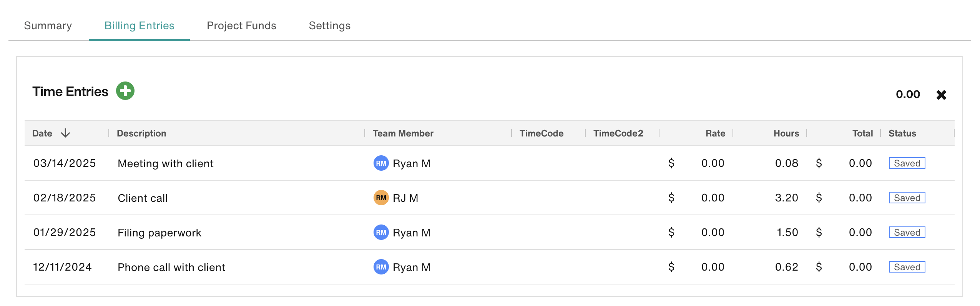Click the orange RM avatar for RJ M
This screenshot has height=306, width=980.
click(381, 198)
